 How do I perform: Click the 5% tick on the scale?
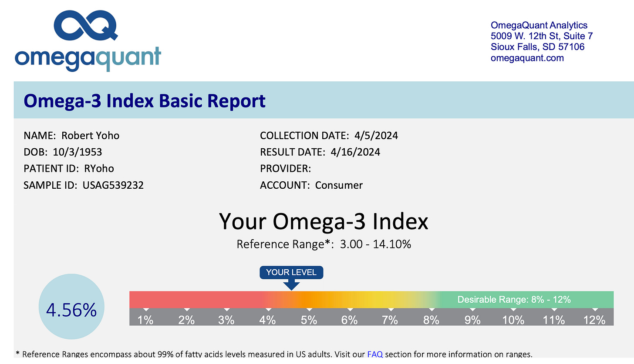(x=309, y=320)
